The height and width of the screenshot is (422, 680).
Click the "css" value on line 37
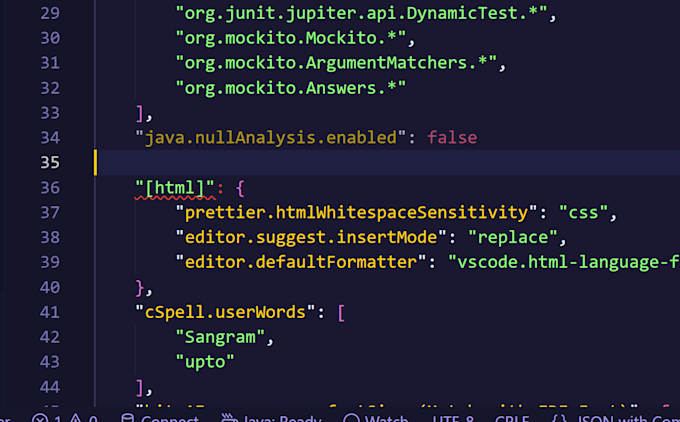[x=583, y=213]
